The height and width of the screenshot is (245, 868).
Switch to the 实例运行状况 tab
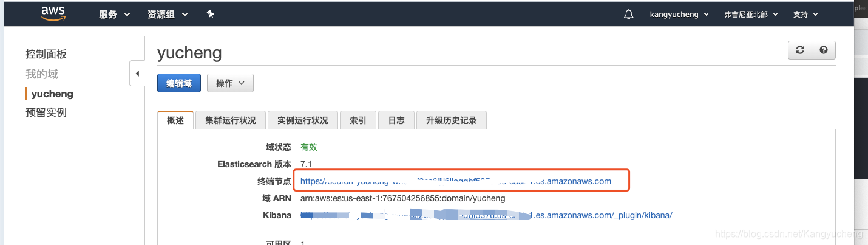pyautogui.click(x=303, y=120)
